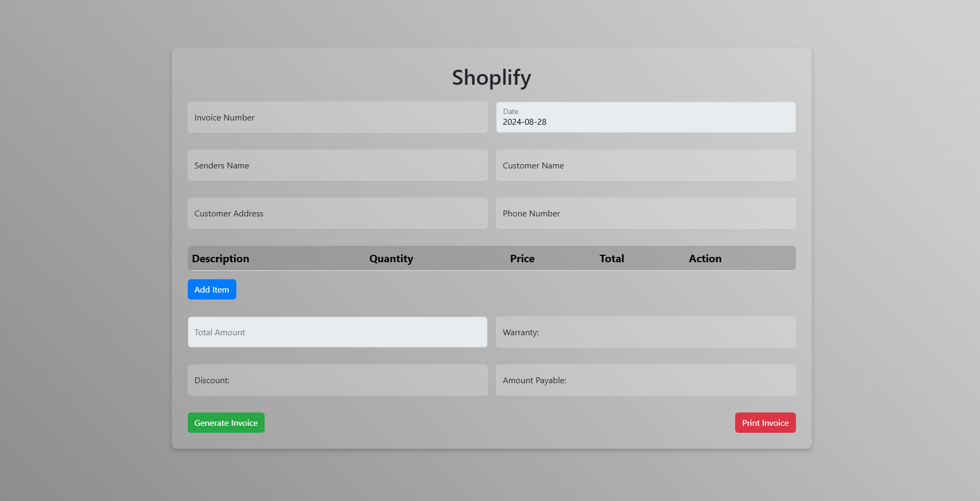Select the Amount Payable field
The image size is (980, 501).
click(646, 380)
